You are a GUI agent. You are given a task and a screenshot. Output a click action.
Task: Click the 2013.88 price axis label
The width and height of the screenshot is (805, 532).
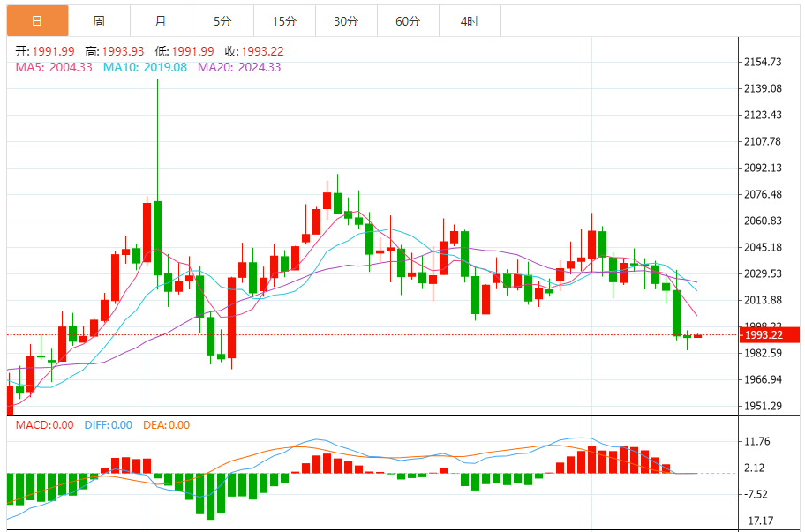click(x=763, y=300)
